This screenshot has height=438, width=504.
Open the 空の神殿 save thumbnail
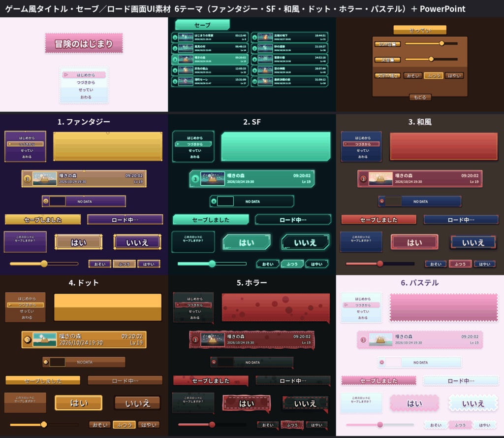point(265,70)
